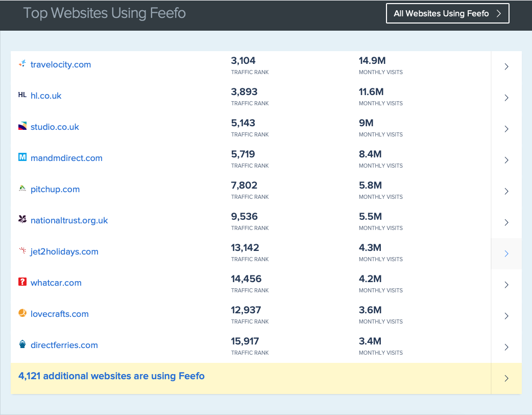Click the All Websites Using Feefo button
The width and height of the screenshot is (532, 415).
click(x=448, y=14)
